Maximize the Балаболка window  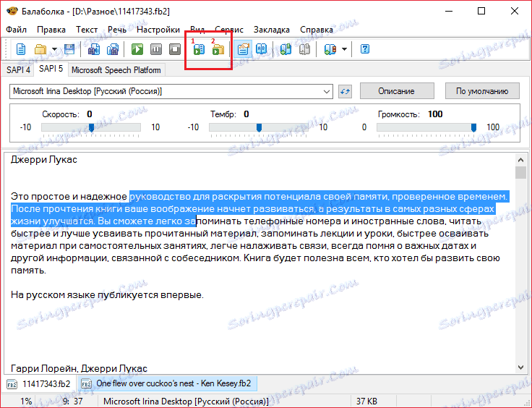[x=481, y=11]
